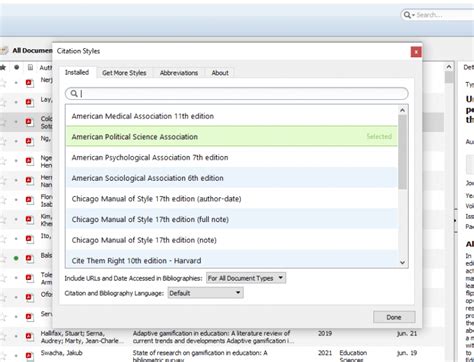Toggle green unread dot in the Bals row
The image size is (474, 362).
pyautogui.click(x=16, y=258)
